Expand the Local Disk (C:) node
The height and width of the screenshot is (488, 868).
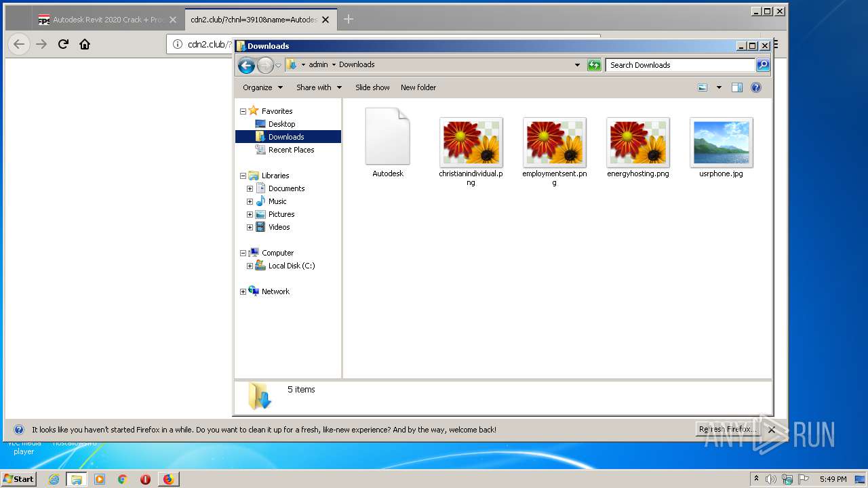tap(250, 266)
